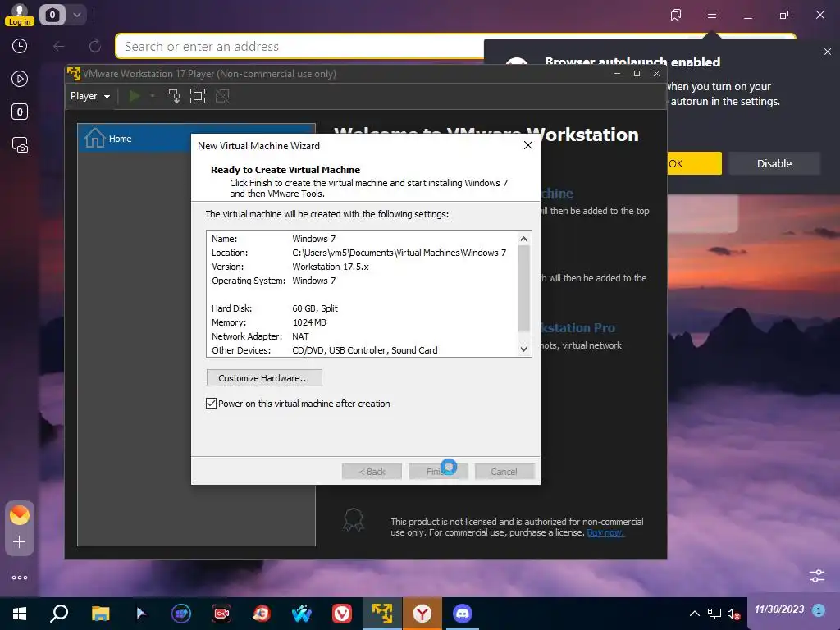Click the Back button in wizard
Viewport: 840px width, 630px height.
(x=372, y=472)
